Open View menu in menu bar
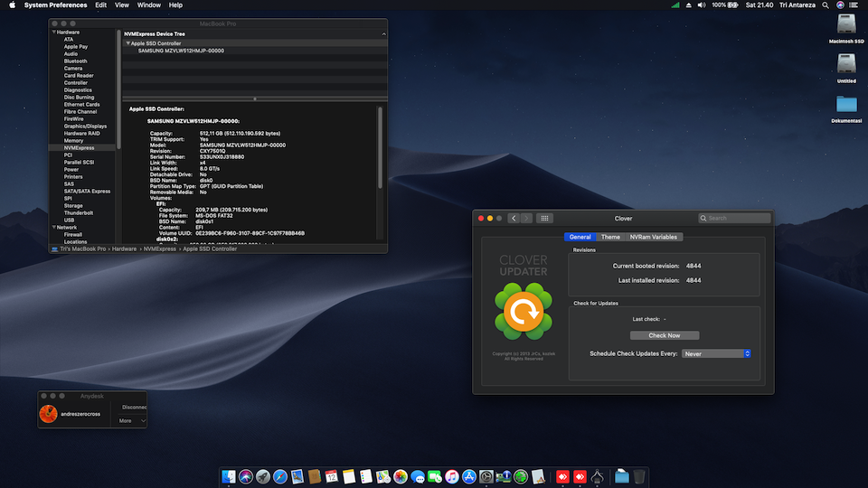 click(122, 5)
